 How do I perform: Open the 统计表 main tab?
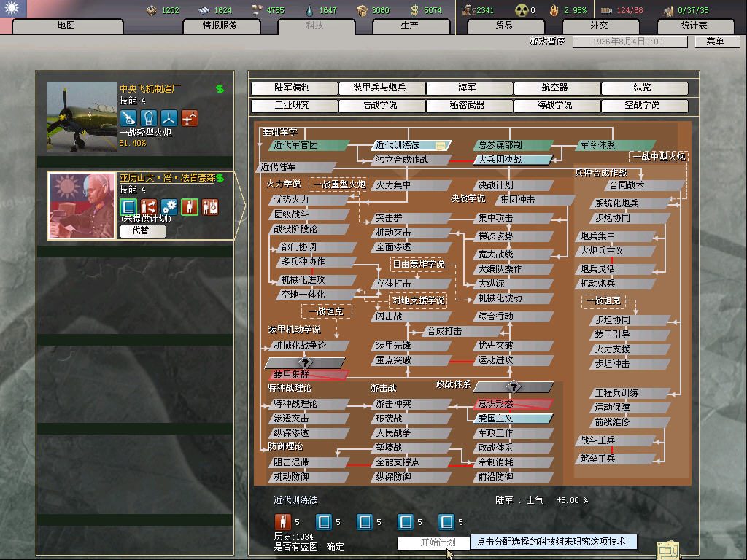pyautogui.click(x=695, y=26)
